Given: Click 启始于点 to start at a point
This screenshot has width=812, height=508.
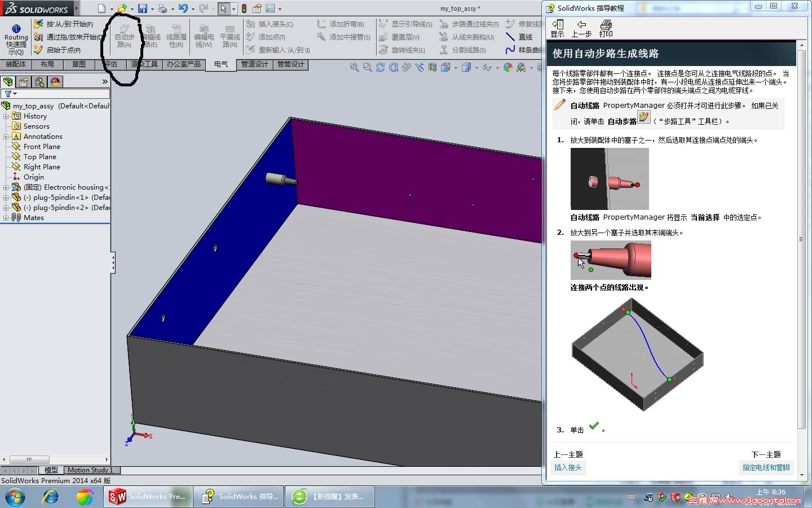Looking at the screenshot, I should click(x=57, y=50).
